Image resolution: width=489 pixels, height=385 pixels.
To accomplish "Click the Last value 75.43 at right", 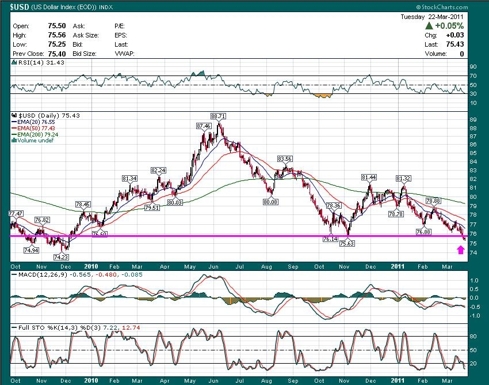I will coord(455,44).
